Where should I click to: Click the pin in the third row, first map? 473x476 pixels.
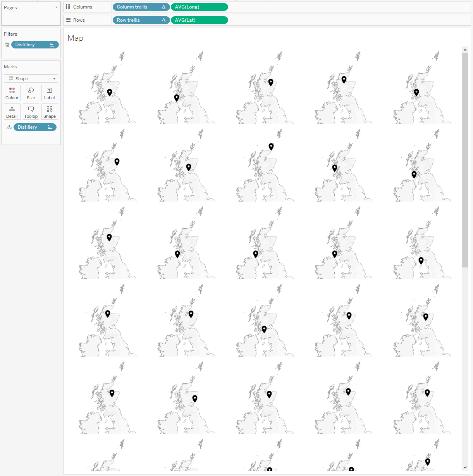[x=109, y=237]
